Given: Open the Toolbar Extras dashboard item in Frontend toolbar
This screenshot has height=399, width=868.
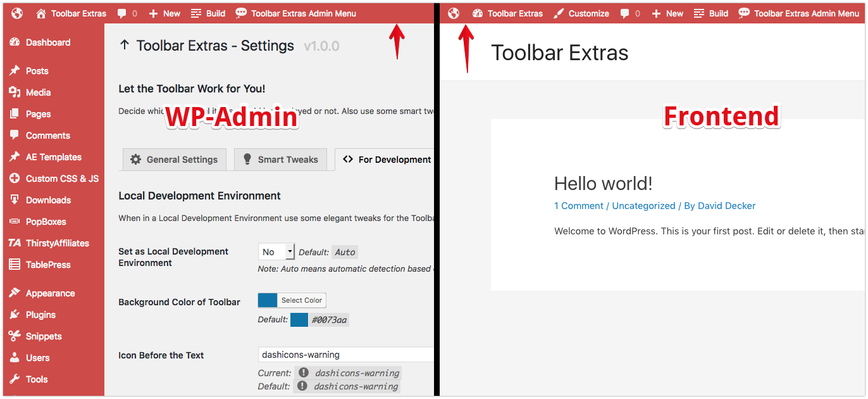Looking at the screenshot, I should [507, 13].
